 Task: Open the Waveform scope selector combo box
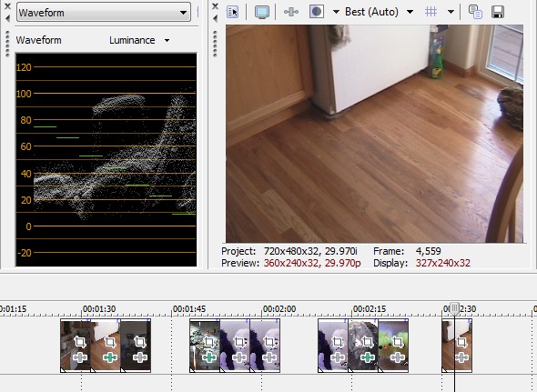point(104,13)
